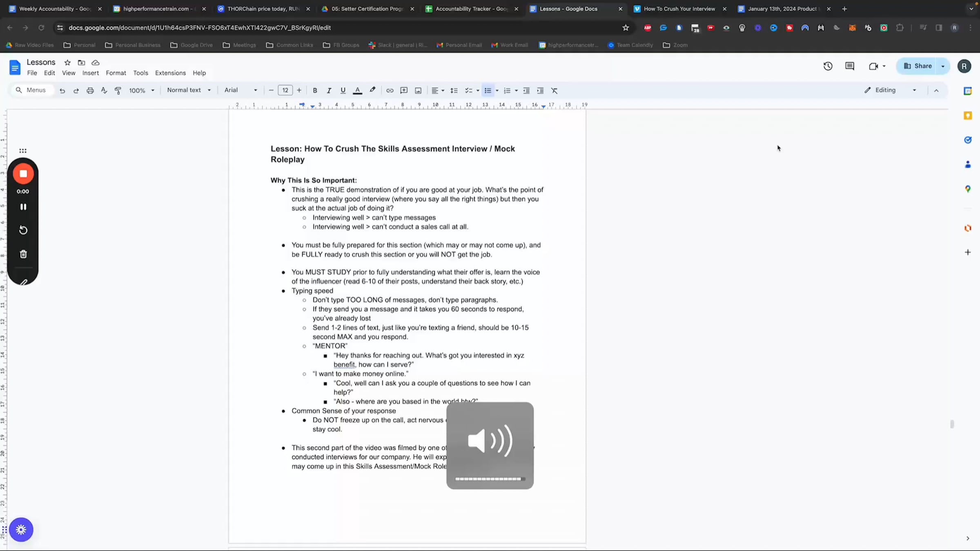Screen dimensions: 980x551
Task: Open the Arial font dropdown
Action: point(241,90)
